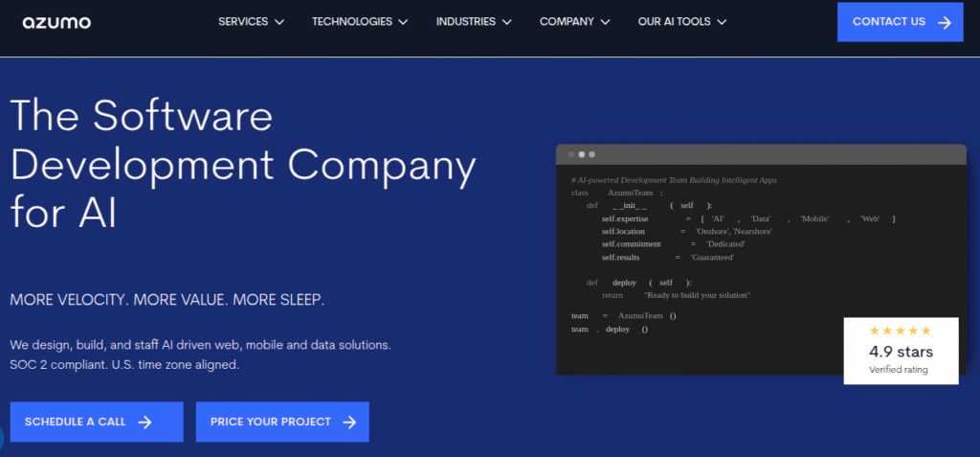980x457 pixels.
Task: Select the Technologies nav label
Action: click(351, 22)
